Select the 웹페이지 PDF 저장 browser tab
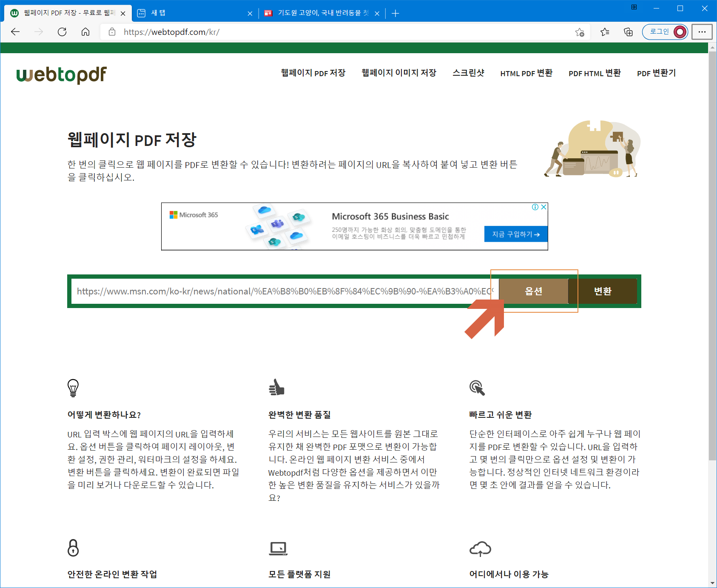The height and width of the screenshot is (588, 717). tap(68, 13)
